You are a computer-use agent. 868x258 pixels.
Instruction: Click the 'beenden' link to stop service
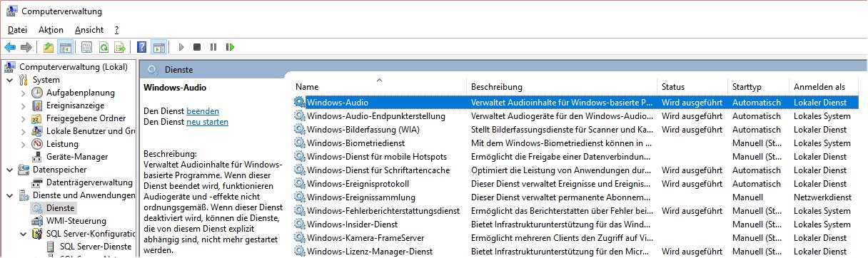203,111
